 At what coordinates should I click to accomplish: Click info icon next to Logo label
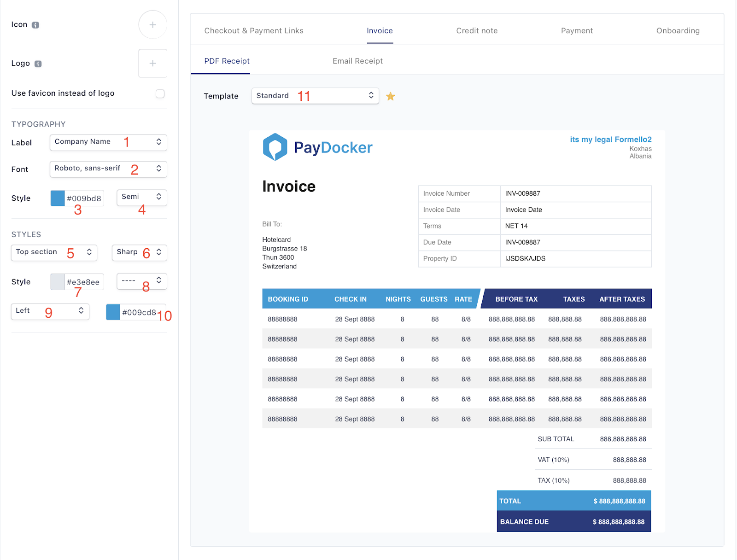coord(38,64)
